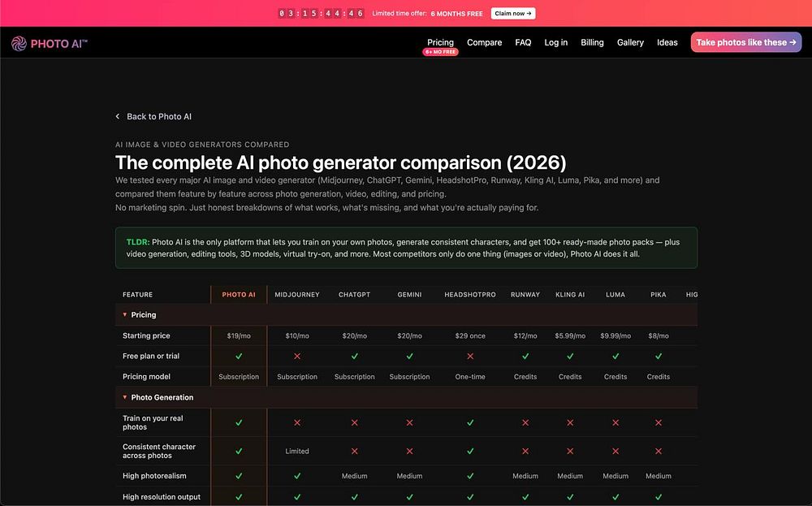Click Pika's consistent character red cross
This screenshot has width=812, height=506.
[x=659, y=451]
